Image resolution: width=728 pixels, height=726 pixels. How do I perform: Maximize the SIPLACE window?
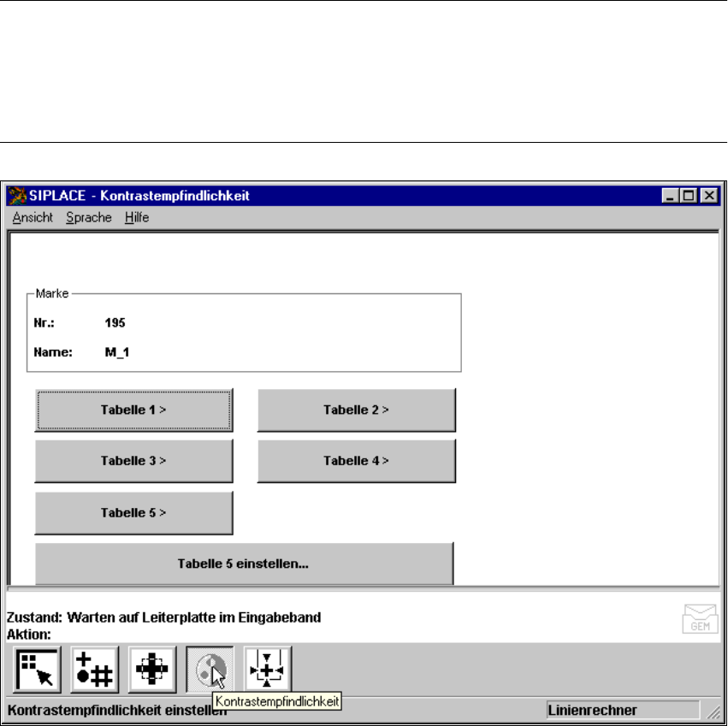click(689, 196)
